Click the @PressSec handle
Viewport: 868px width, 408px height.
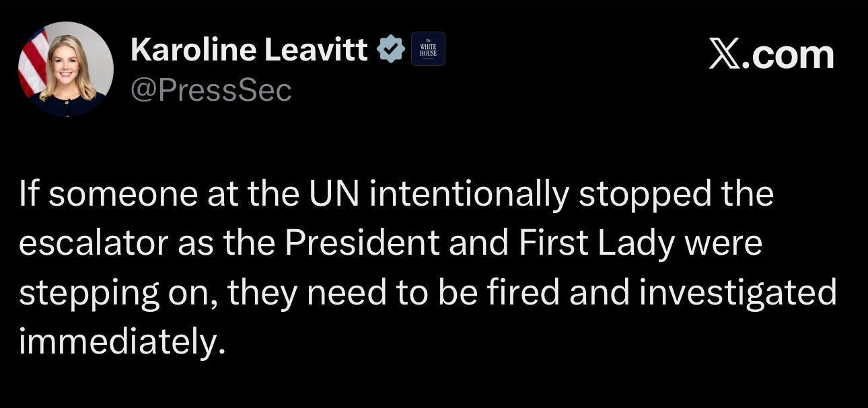(x=211, y=89)
